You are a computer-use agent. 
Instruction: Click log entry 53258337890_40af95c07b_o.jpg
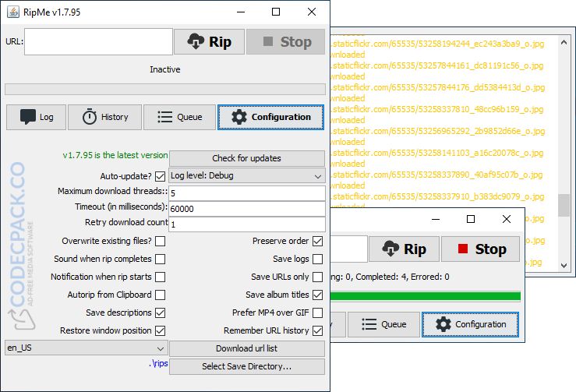pos(436,175)
